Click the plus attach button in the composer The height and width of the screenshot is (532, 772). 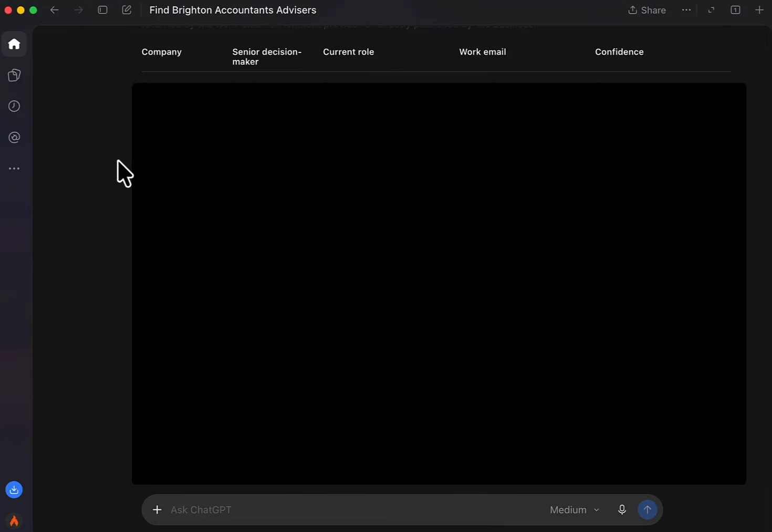(157, 510)
